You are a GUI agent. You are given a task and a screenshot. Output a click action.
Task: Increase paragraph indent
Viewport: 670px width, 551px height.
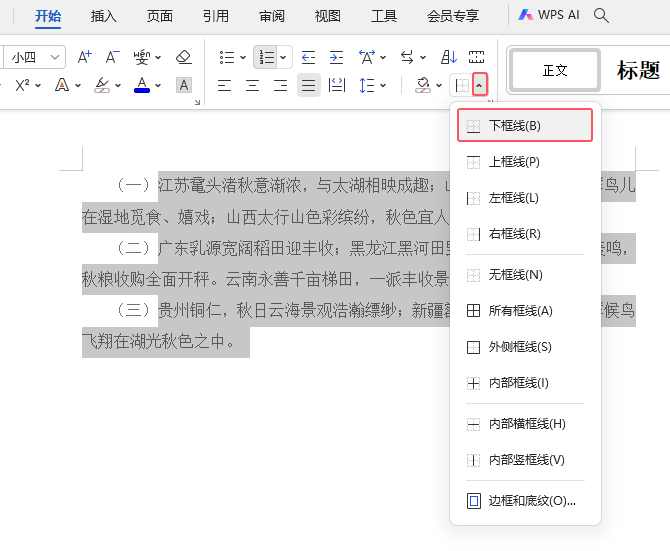tap(336, 57)
